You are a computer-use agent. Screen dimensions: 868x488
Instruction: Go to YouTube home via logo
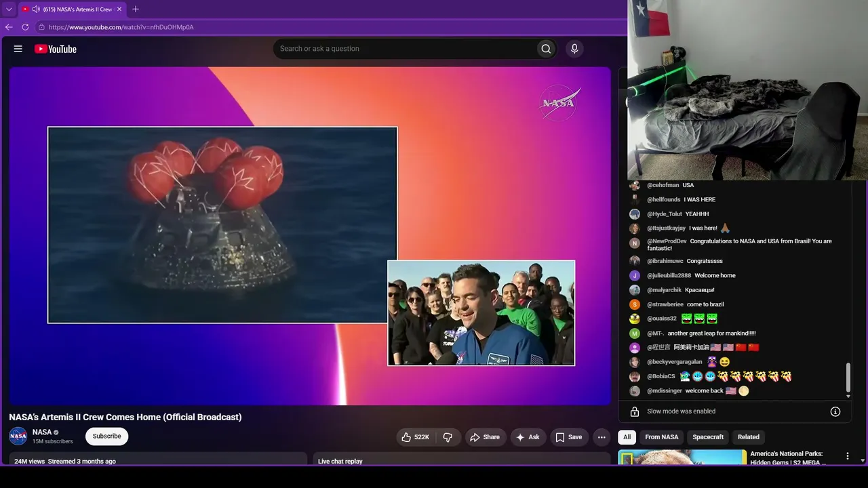56,49
